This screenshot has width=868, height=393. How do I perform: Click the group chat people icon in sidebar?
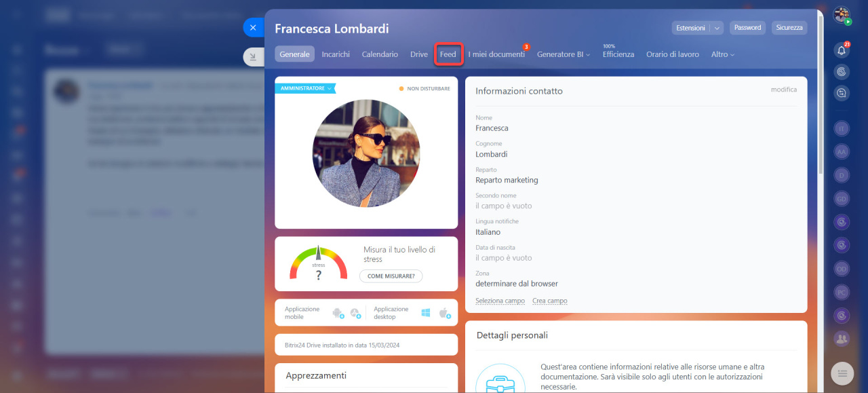[842, 338]
